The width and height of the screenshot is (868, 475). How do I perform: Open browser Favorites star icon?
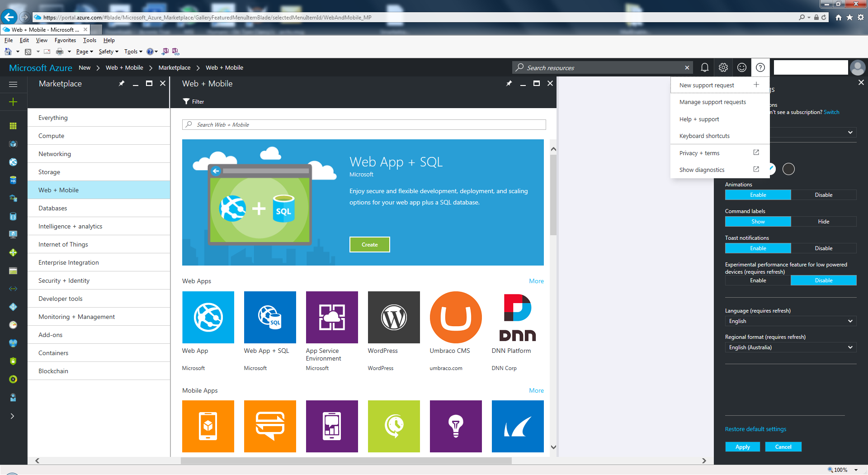pos(849,17)
